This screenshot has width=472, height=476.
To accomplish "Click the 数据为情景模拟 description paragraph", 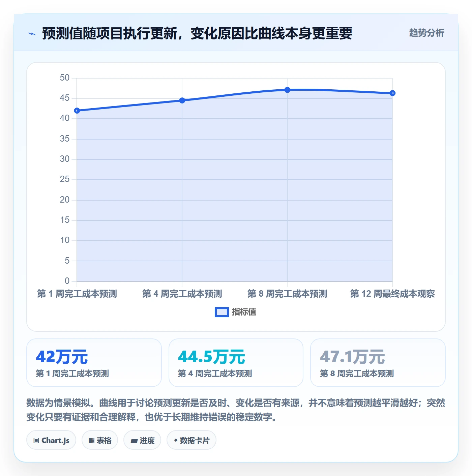I will (x=236, y=410).
